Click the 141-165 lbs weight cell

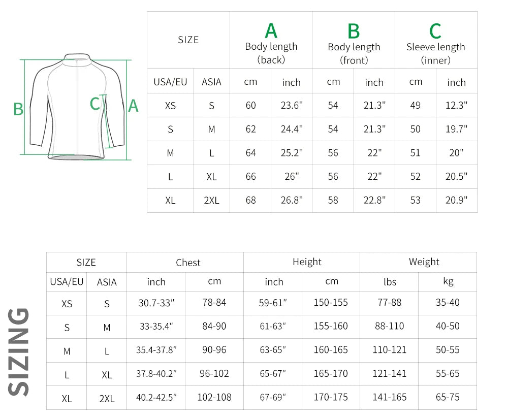coord(390,397)
